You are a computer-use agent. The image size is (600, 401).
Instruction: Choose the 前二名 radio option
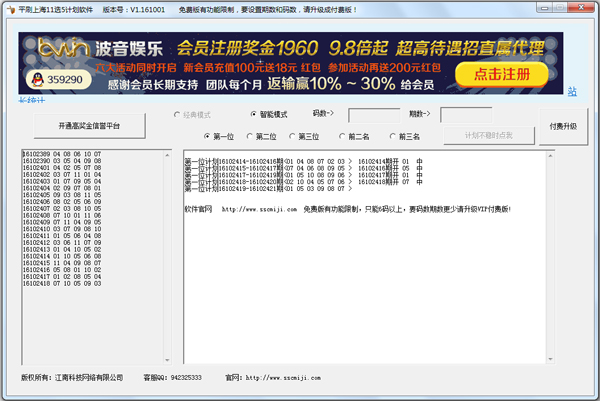pyautogui.click(x=354, y=136)
